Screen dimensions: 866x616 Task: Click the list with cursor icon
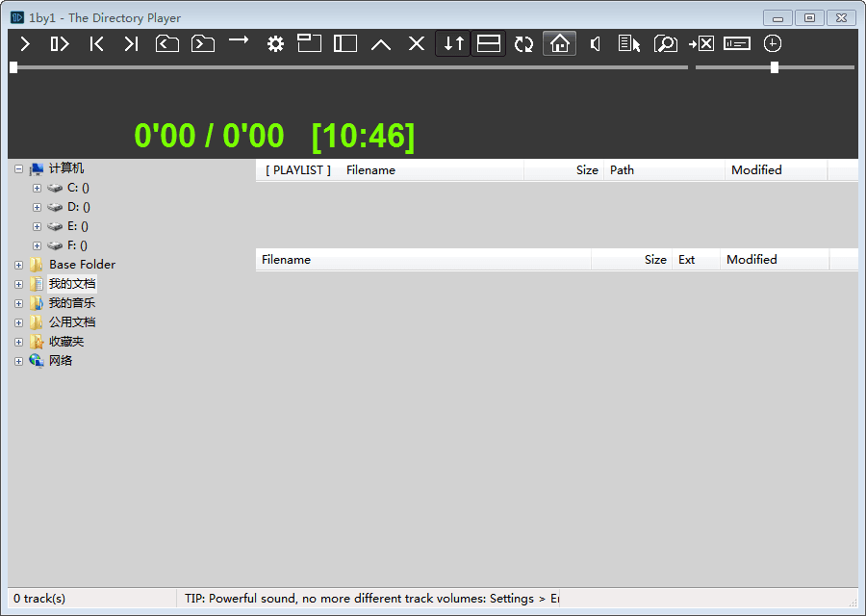coord(629,43)
